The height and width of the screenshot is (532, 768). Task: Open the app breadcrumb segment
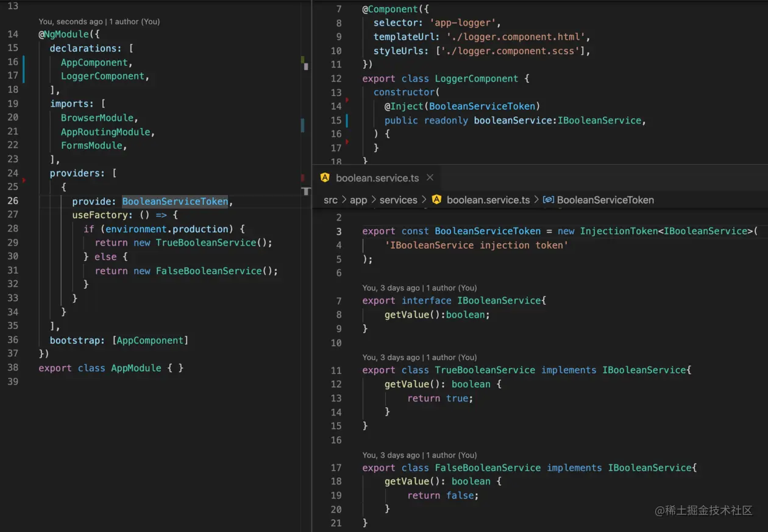[358, 200]
